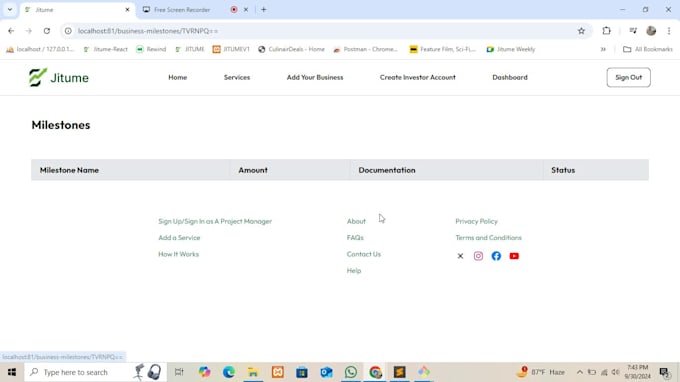This screenshot has width=680, height=382.
Task: Show hidden system tray icons
Action: click(x=579, y=372)
